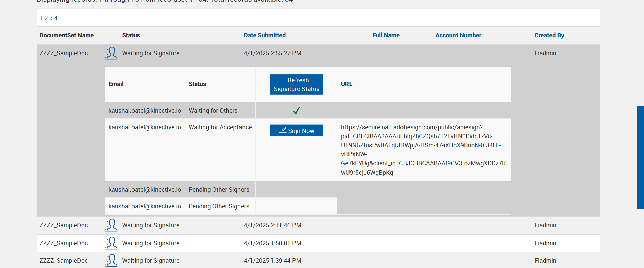This screenshot has height=268, width=644.
Task: Click the Waiting for Acceptance status cell
Action: pyautogui.click(x=220, y=127)
